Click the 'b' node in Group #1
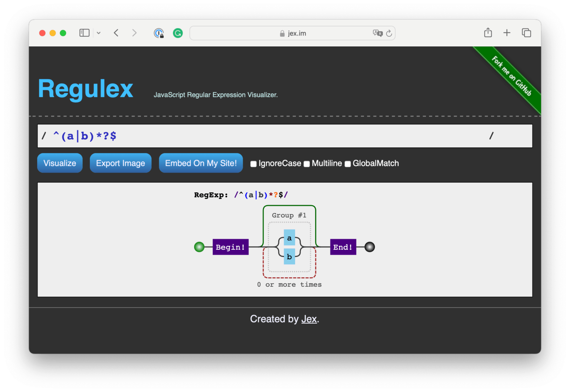This screenshot has width=570, height=392. [x=289, y=257]
